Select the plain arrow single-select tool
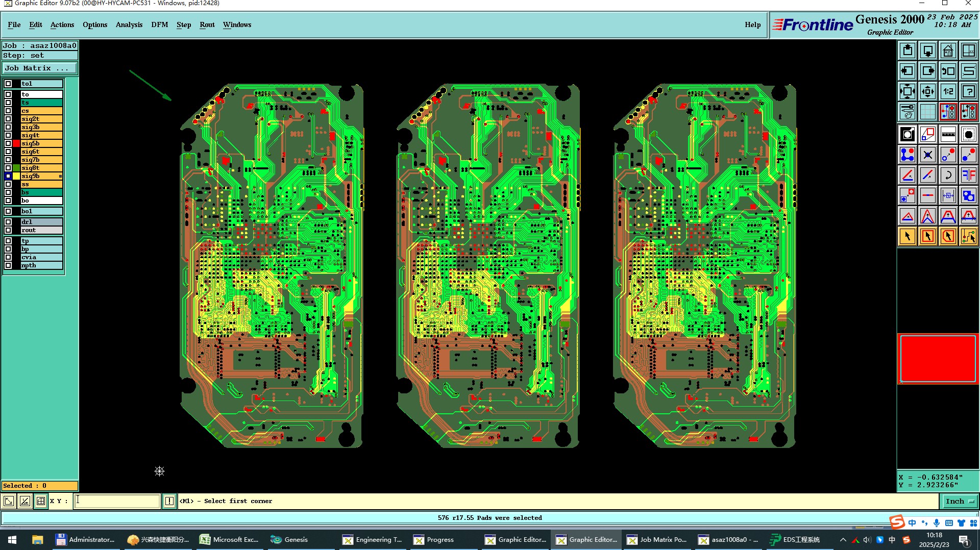 tap(907, 236)
